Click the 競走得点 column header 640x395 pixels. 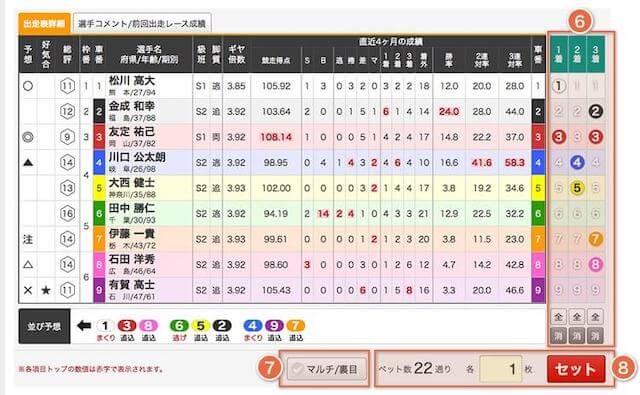tap(276, 60)
